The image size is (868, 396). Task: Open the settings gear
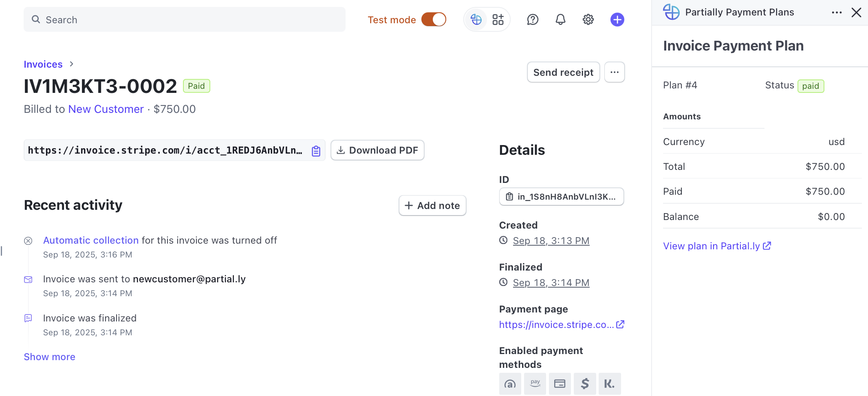point(588,20)
